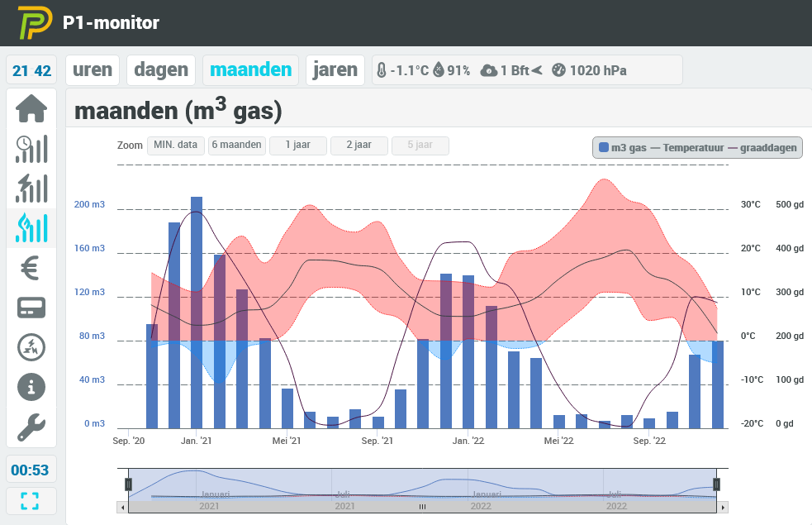Viewport: 812px width, 525px height.
Task: Set zoom to 6 maanden
Action: click(x=236, y=146)
